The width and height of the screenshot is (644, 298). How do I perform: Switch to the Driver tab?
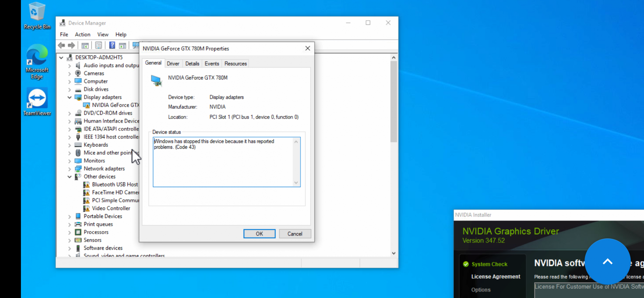173,64
